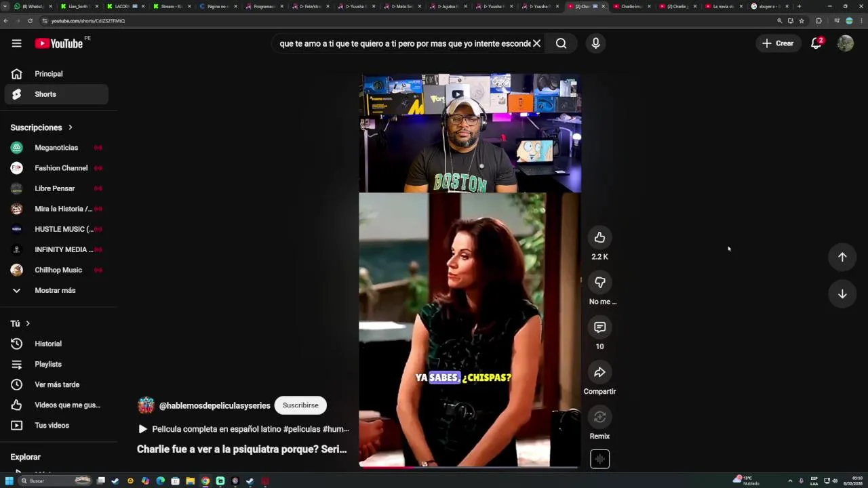Dislike the Short with the thumbs-down
Image resolution: width=868 pixels, height=488 pixels.
click(599, 282)
